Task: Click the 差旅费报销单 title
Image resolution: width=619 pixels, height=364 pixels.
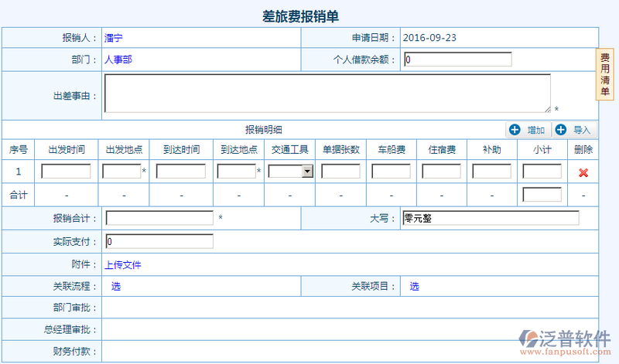Action: pyautogui.click(x=300, y=16)
